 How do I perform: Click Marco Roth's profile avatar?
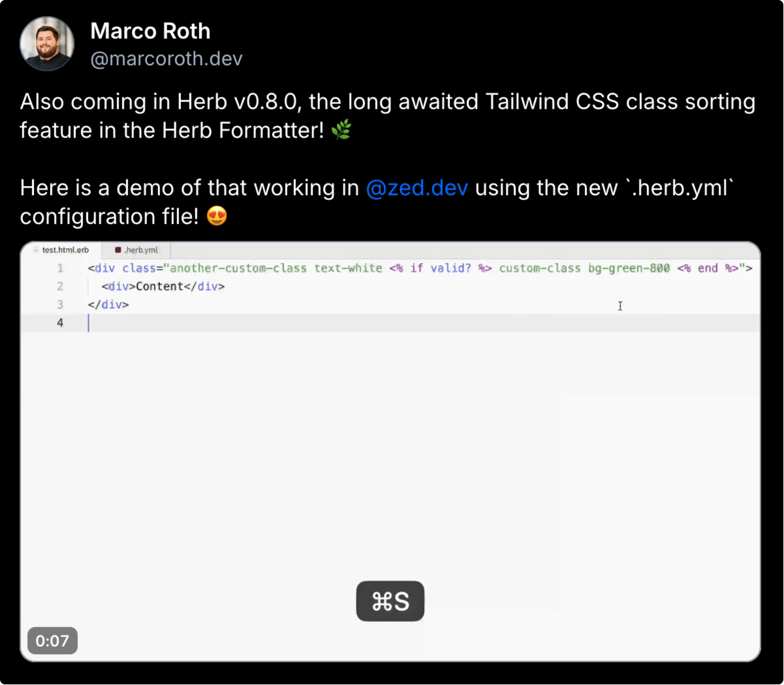click(x=47, y=44)
